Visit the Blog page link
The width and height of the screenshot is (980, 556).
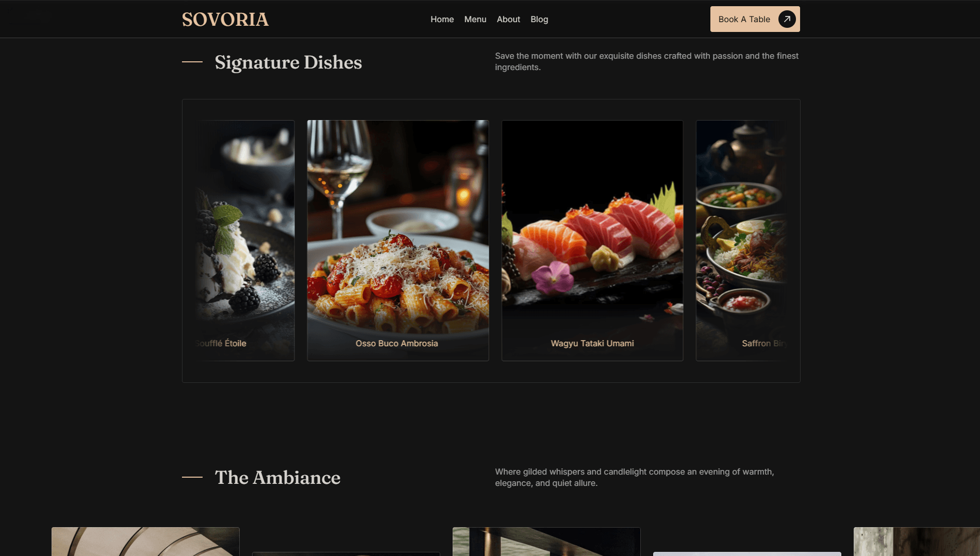[539, 19]
